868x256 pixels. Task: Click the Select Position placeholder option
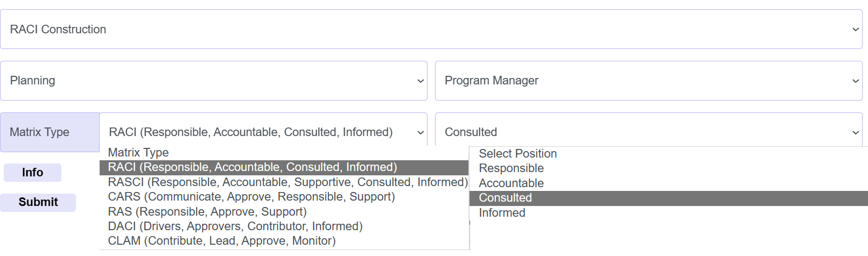point(517,154)
